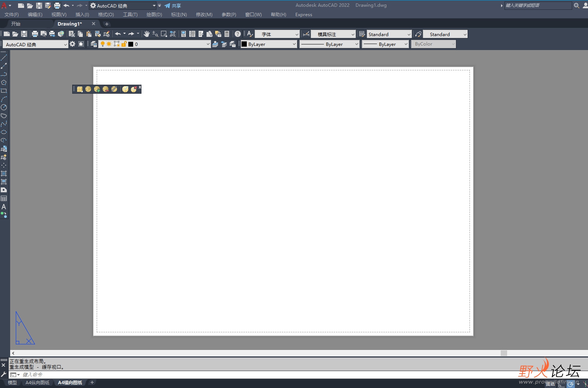Open the 文件(F) menu
Image resolution: width=588 pixels, height=388 pixels.
[x=12, y=14]
